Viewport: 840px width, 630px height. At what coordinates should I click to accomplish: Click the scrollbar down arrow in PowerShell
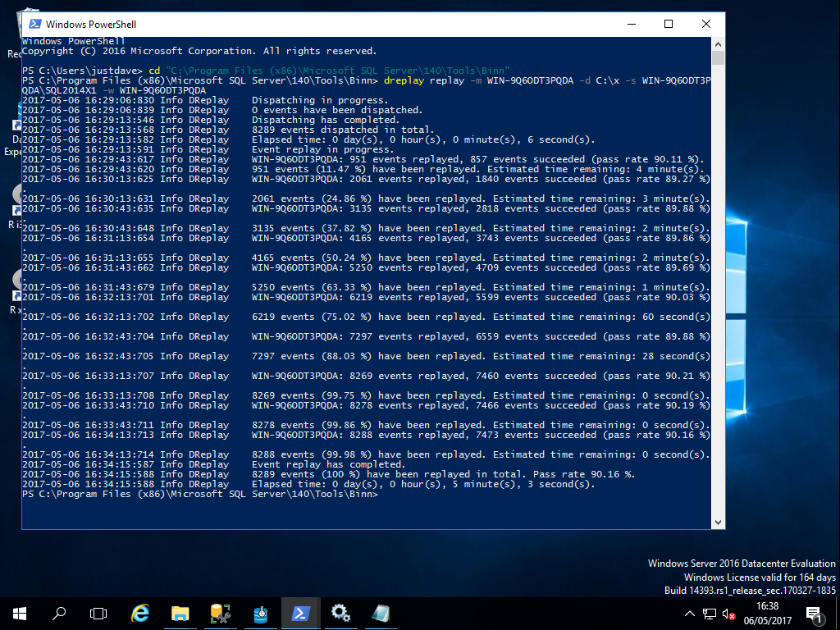click(718, 523)
